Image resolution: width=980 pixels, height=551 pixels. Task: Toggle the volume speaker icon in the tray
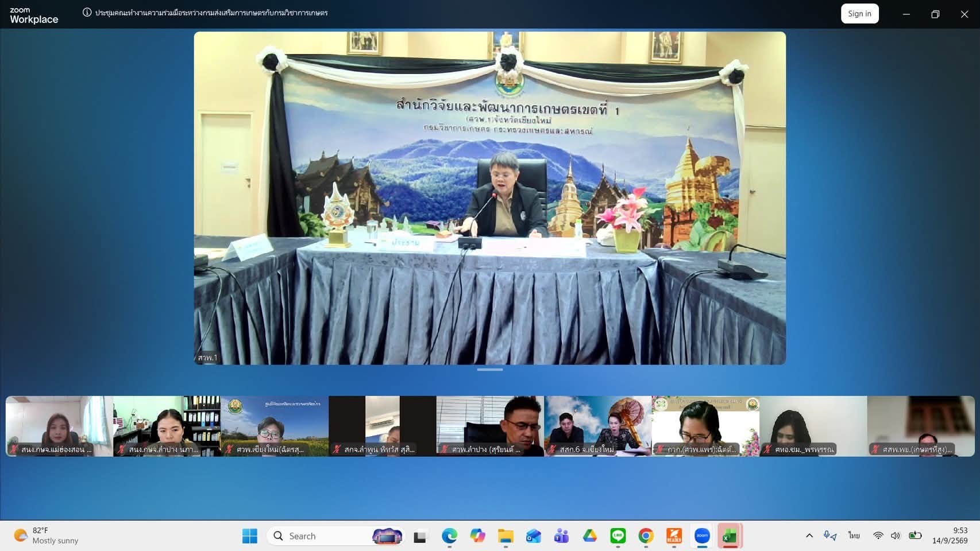(x=896, y=536)
